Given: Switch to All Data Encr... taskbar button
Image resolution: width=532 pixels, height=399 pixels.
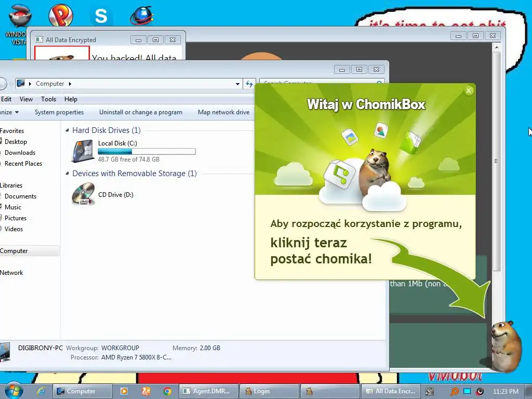Looking at the screenshot, I should coord(391,391).
